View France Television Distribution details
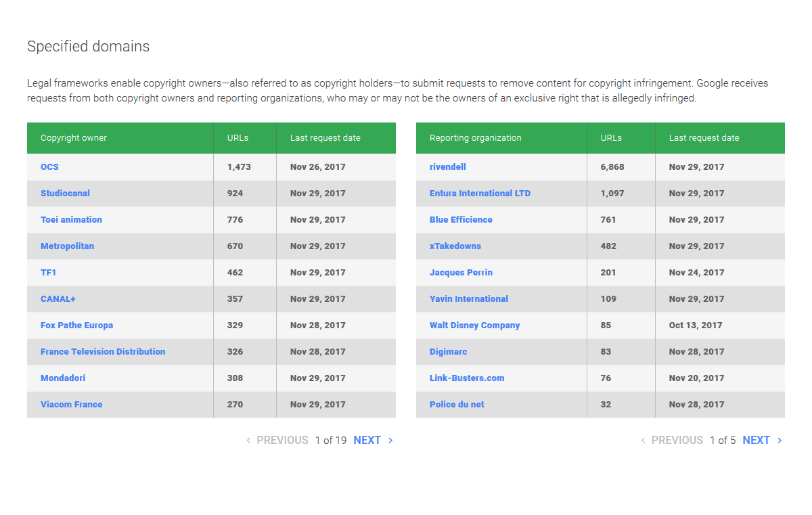The image size is (812, 515). [103, 351]
